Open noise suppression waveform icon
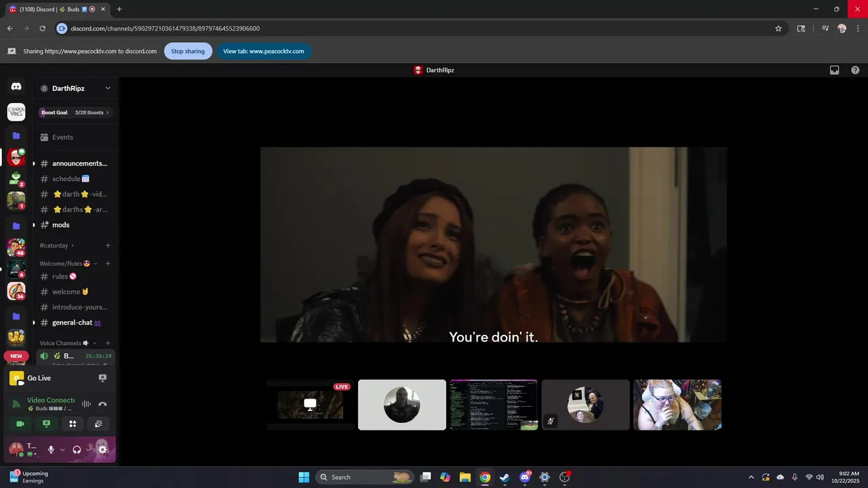The image size is (868, 488). (86, 404)
